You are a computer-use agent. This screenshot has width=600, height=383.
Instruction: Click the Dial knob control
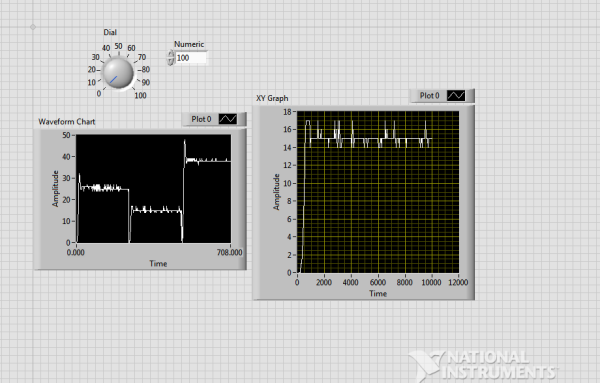[118, 73]
